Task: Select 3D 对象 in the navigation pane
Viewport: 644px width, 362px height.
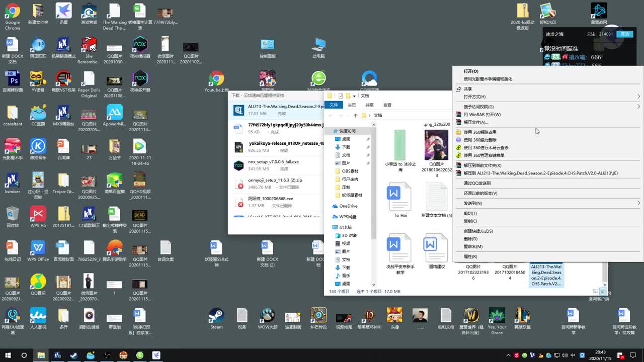Action: pos(349,235)
